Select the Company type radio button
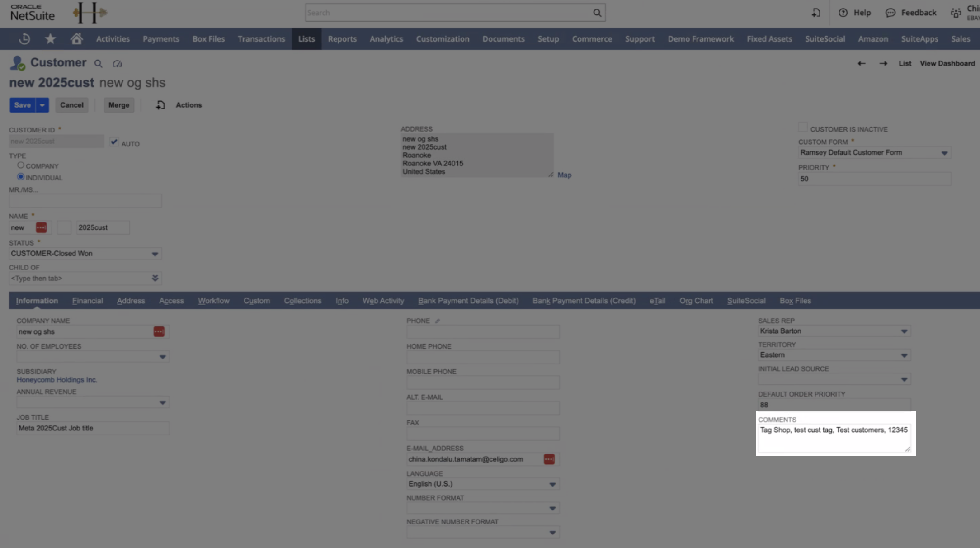This screenshot has height=548, width=980. (x=21, y=165)
